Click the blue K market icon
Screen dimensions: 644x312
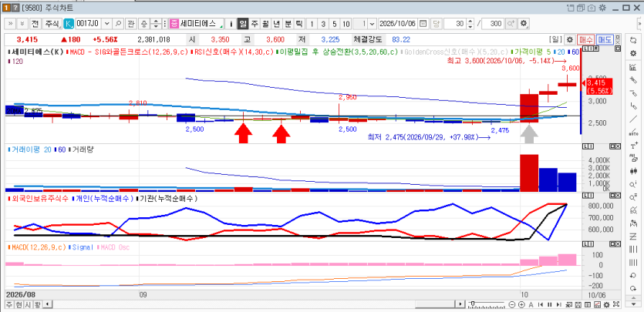click(69, 24)
